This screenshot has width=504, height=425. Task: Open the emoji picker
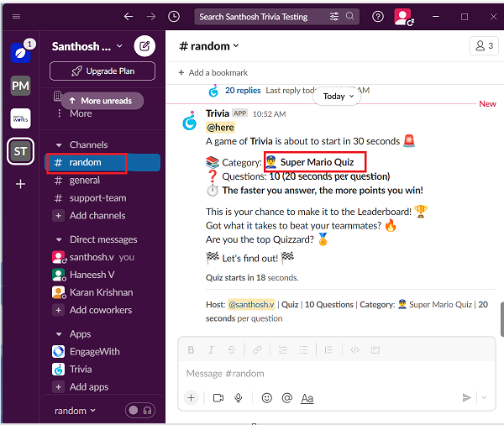[267, 398]
